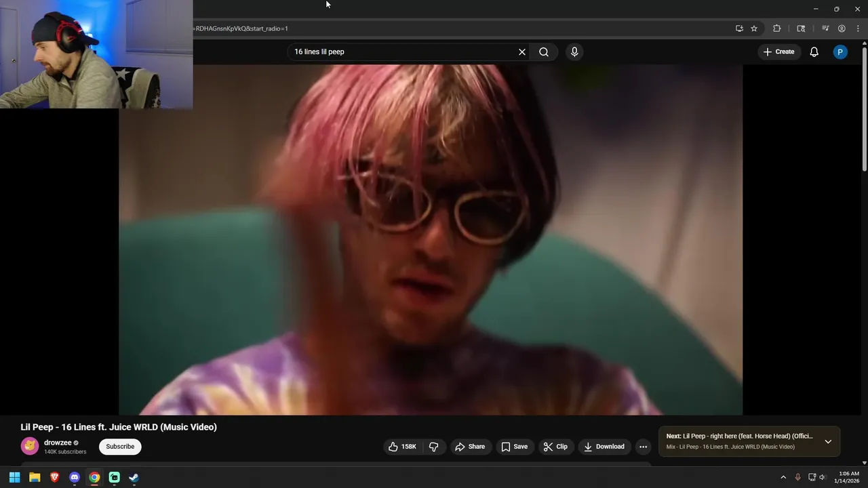Open the Windows Start menu

point(14,477)
